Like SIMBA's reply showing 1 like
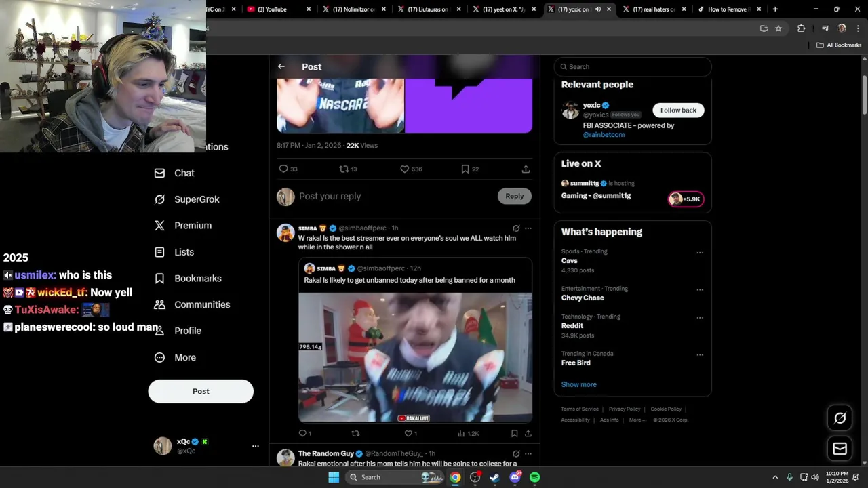Image resolution: width=868 pixels, height=488 pixels. [x=411, y=433]
